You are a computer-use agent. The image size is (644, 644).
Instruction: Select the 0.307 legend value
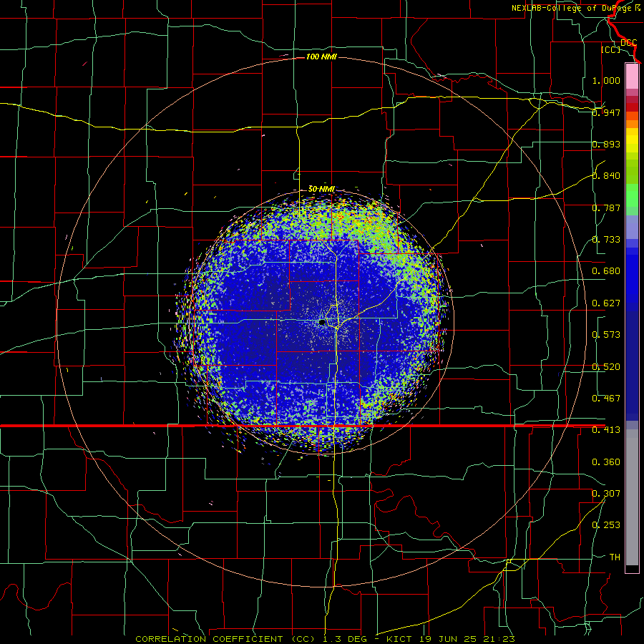pos(606,494)
